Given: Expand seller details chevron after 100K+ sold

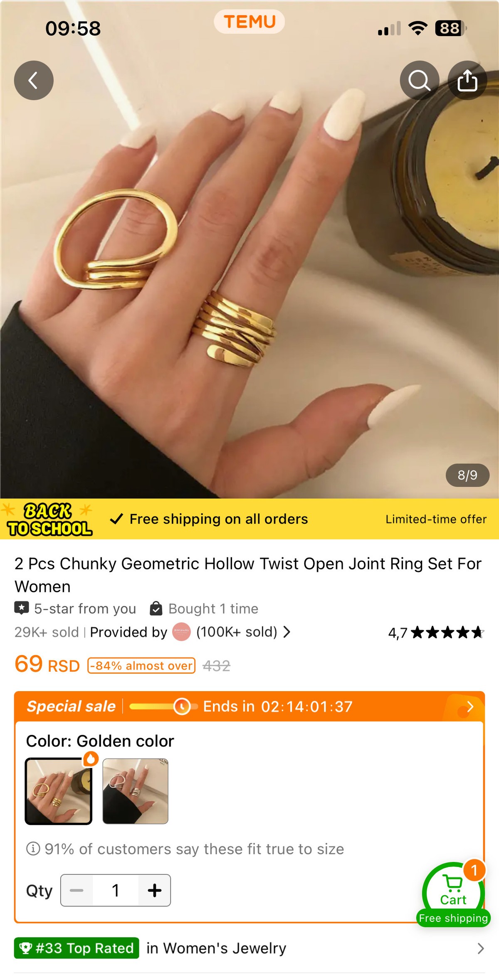Looking at the screenshot, I should coord(287,632).
